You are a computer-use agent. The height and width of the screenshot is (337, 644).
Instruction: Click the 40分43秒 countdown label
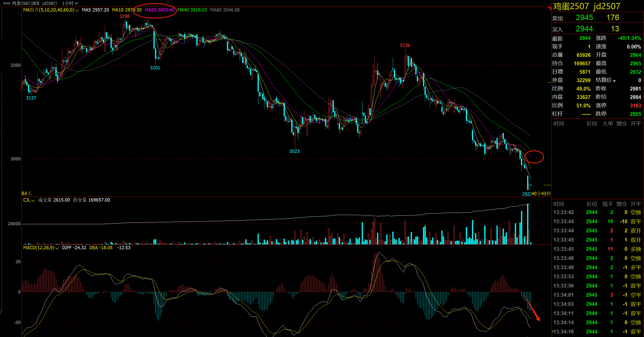pyautogui.click(x=541, y=194)
